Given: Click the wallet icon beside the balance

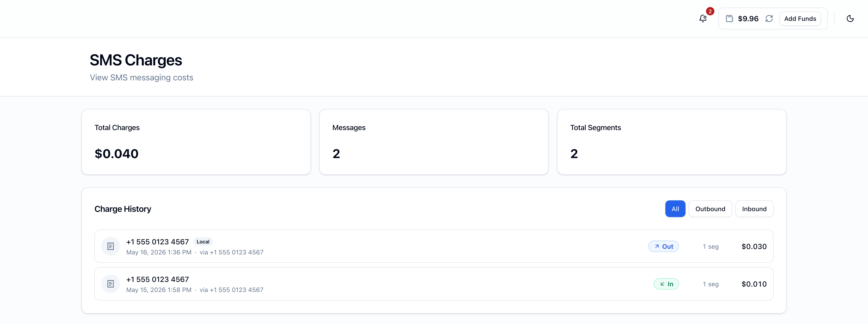Looking at the screenshot, I should (x=729, y=19).
